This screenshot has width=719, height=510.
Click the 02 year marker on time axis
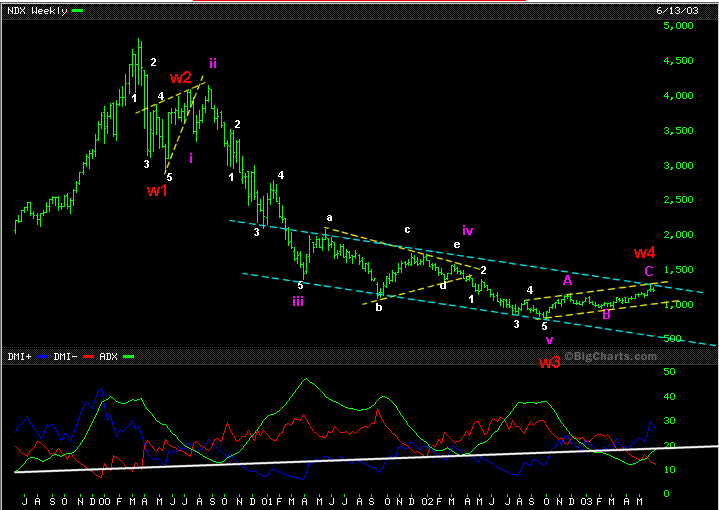427,501
